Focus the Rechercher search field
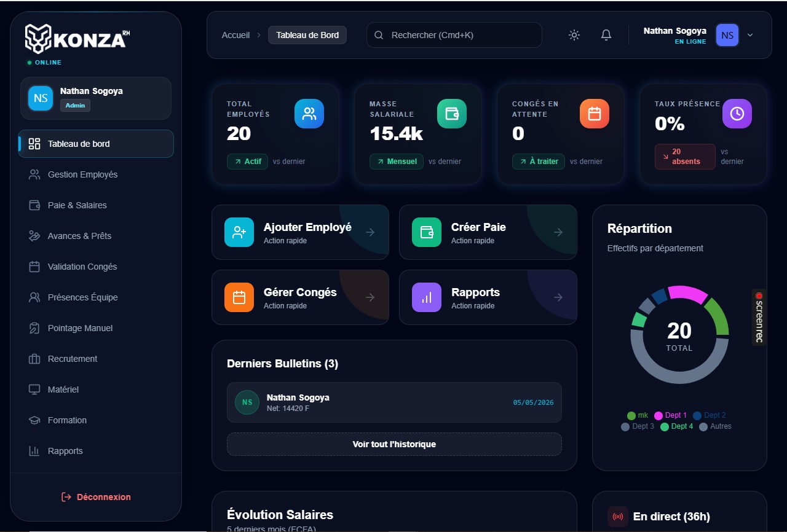Viewport: 787px width, 532px height. (454, 35)
